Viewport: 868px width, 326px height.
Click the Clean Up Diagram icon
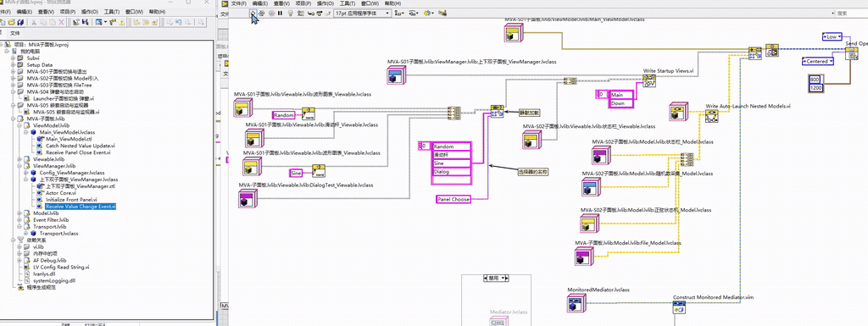coord(442,14)
